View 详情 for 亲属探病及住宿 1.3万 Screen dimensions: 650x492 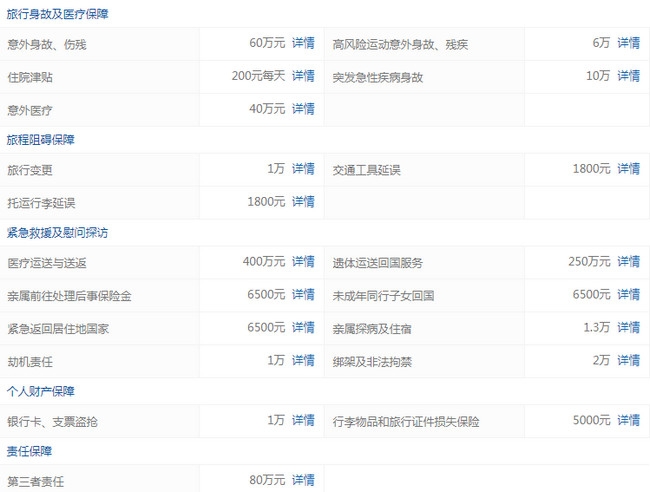click(x=628, y=328)
